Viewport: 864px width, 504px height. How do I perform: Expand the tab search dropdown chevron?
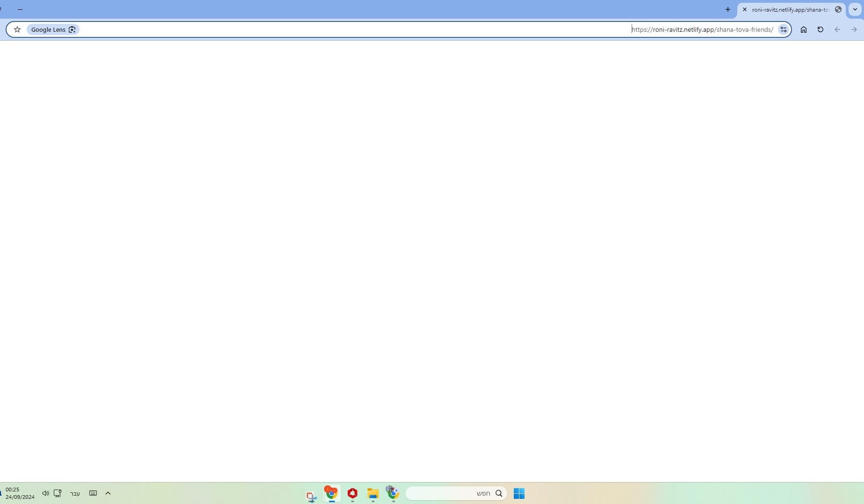pos(855,9)
